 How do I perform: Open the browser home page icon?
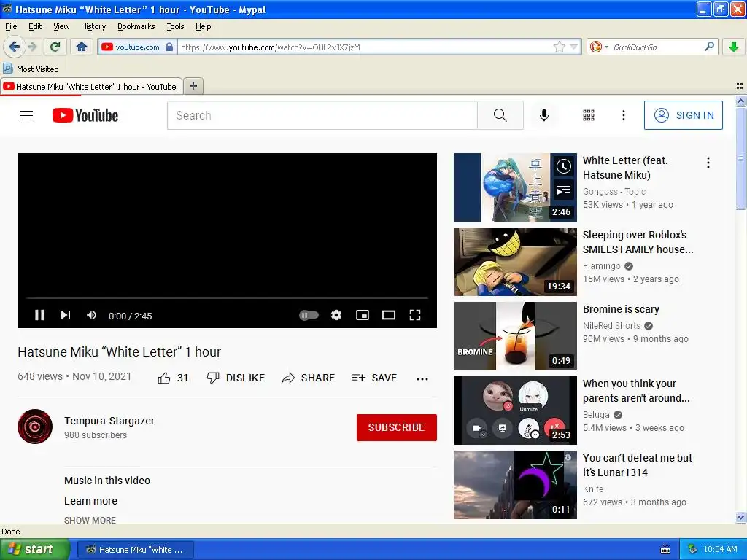point(82,47)
